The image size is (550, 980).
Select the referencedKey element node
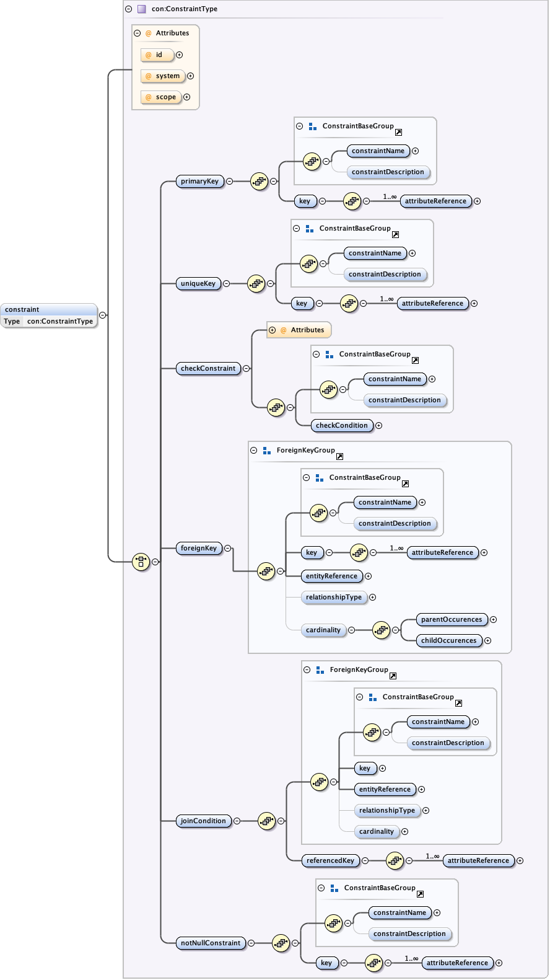tap(330, 860)
